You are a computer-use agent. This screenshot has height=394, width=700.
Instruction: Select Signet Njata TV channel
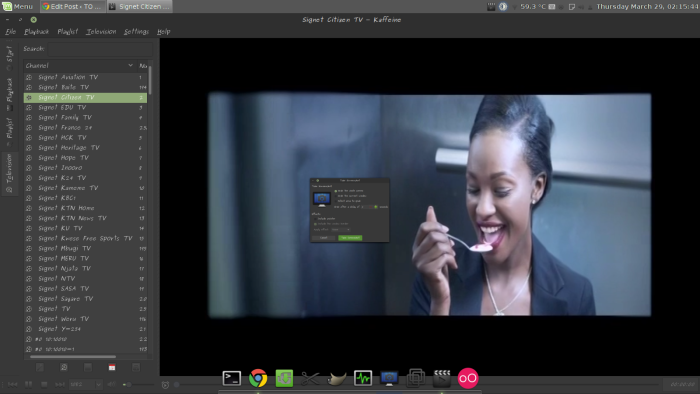(85, 269)
